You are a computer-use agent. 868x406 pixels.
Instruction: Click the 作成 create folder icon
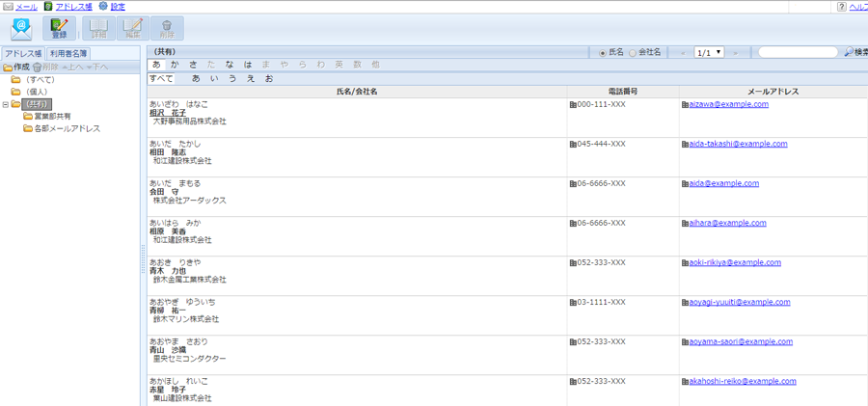tap(8, 68)
